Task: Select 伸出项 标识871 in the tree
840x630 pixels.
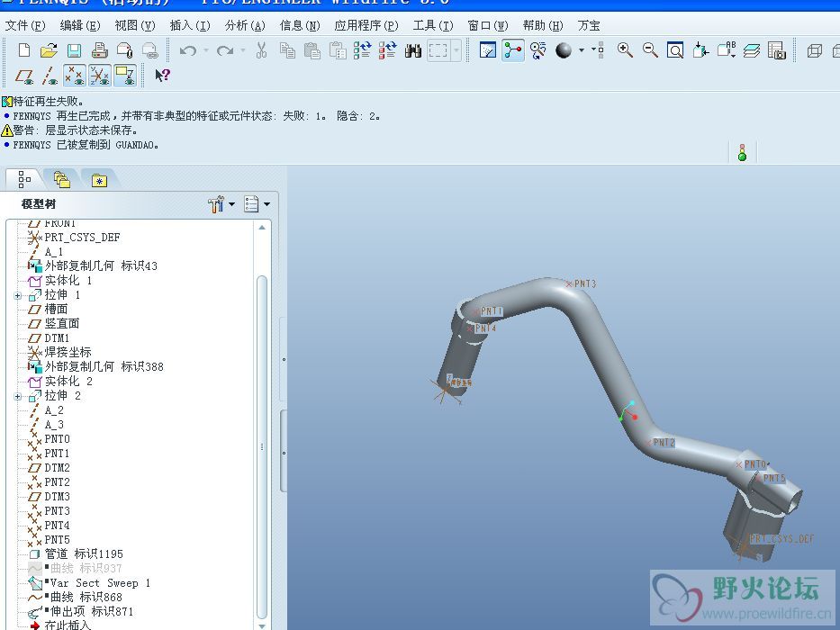Action: (x=92, y=612)
